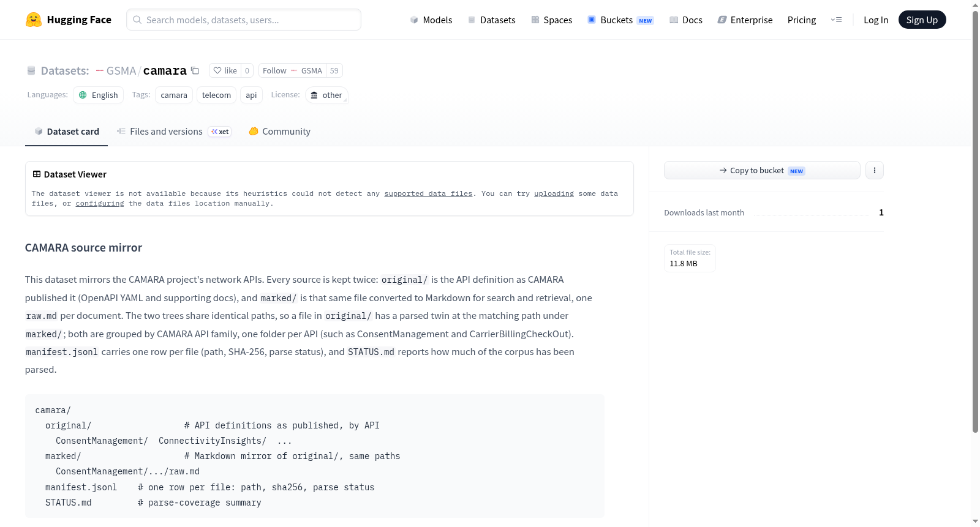The height and width of the screenshot is (527, 980).
Task: Open the Community tab
Action: click(x=279, y=131)
